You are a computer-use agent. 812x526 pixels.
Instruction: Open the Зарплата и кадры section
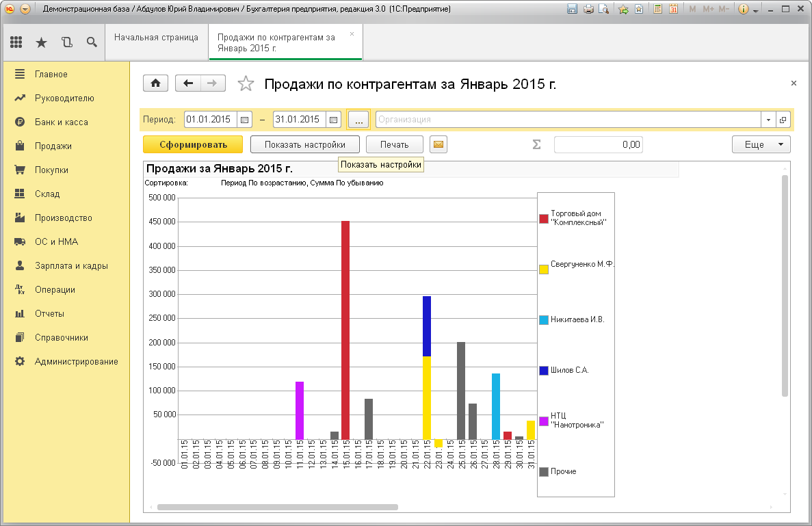tap(71, 265)
